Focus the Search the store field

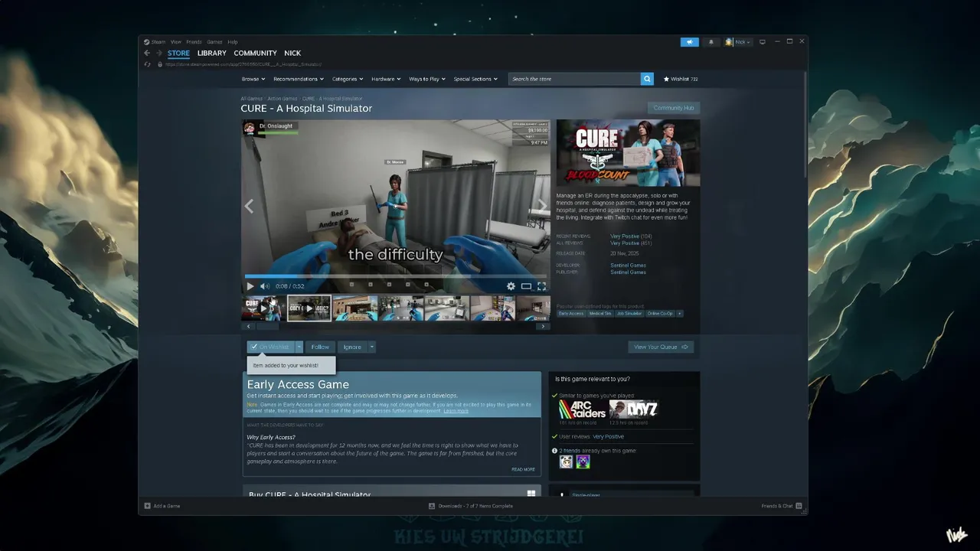(574, 79)
